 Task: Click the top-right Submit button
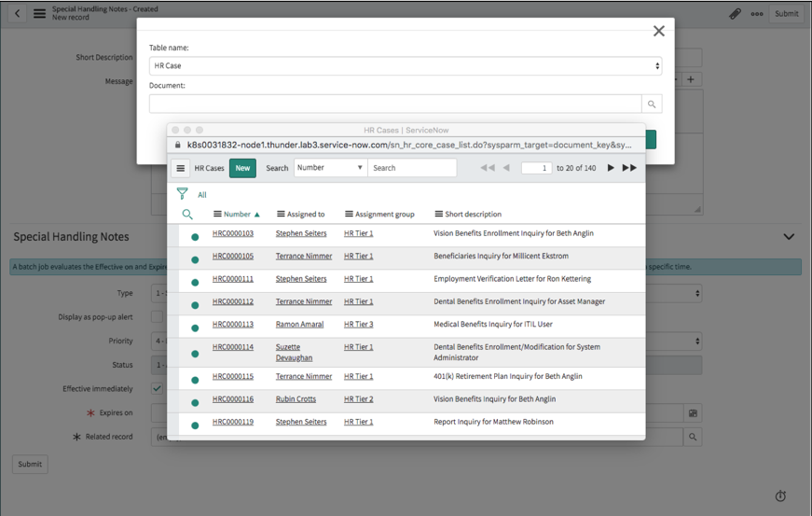786,14
